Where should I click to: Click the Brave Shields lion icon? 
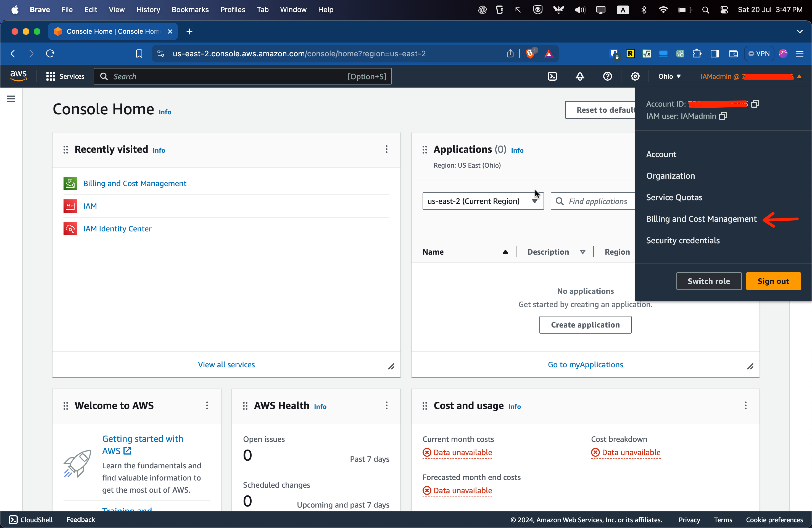click(530, 54)
